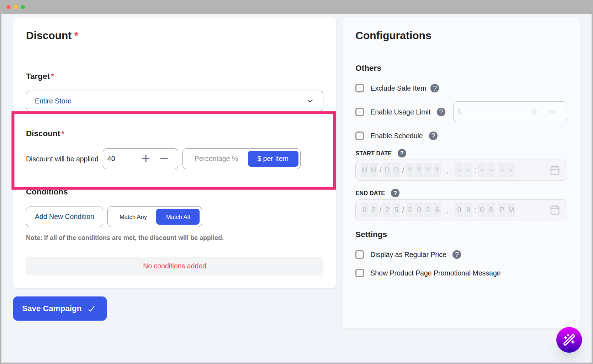
Task: Click the Start Date help icon
Action: [x=402, y=153]
